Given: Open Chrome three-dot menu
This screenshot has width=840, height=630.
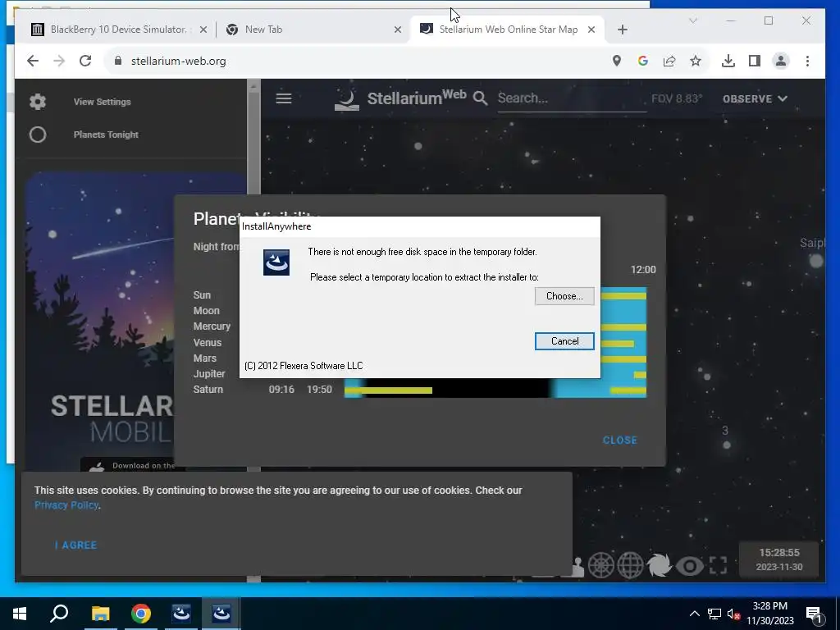Looking at the screenshot, I should point(807,61).
